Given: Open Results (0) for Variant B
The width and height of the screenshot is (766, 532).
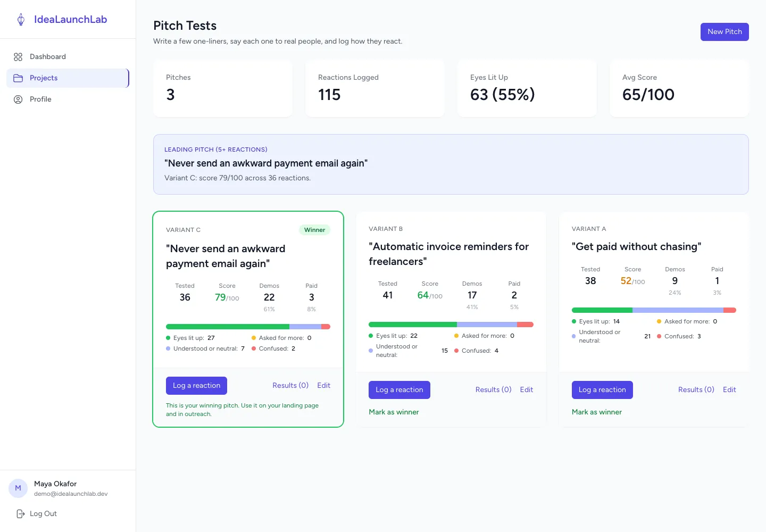Looking at the screenshot, I should [x=493, y=390].
